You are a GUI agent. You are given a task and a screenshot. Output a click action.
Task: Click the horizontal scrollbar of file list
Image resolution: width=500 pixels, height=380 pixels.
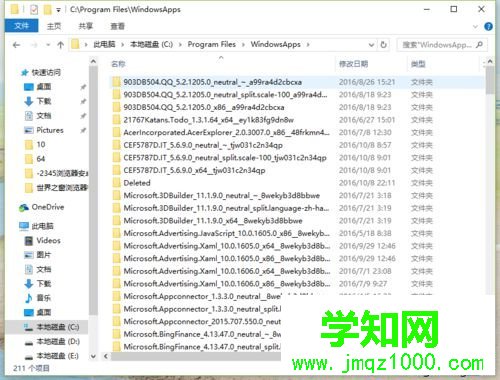pos(196,356)
